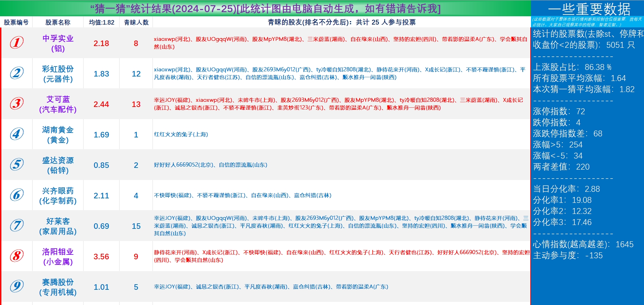Click the 涨幅>5: 254 line
The height and width of the screenshot is (305, 644).
(558, 145)
